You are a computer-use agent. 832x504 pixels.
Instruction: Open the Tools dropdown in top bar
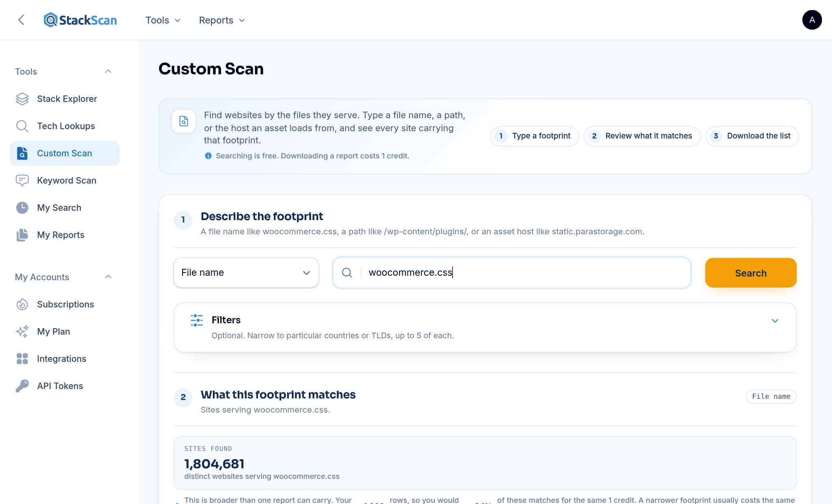point(163,20)
